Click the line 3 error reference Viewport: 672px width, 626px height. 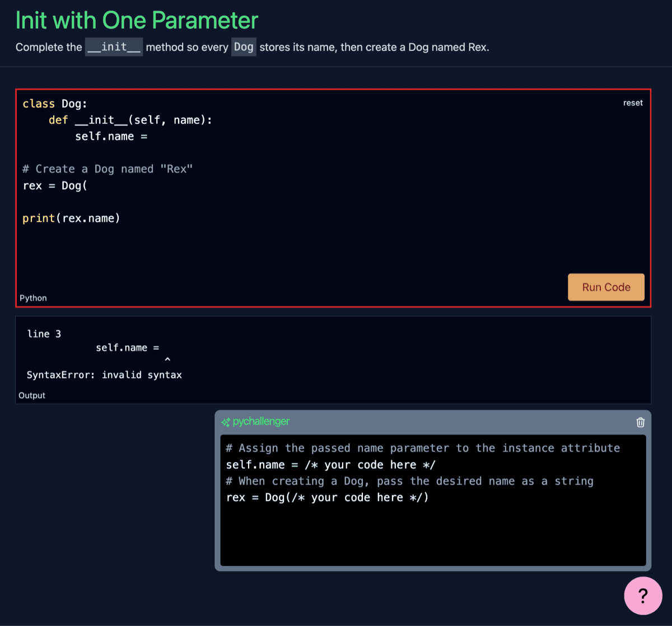pos(44,333)
